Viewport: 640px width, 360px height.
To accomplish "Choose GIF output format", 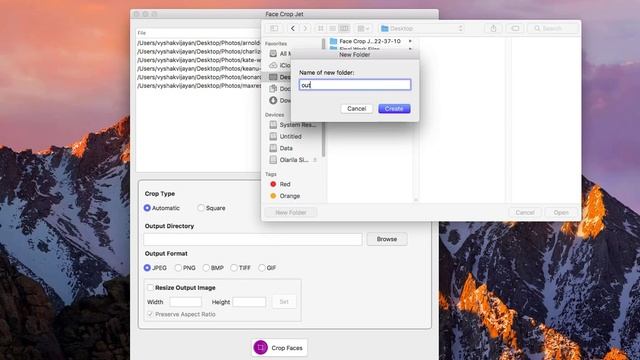I will (x=262, y=268).
